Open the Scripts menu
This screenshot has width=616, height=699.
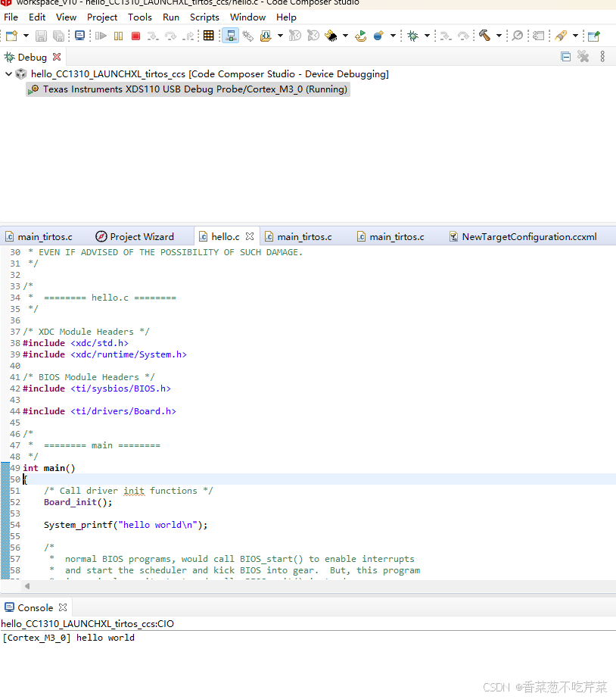204,17
